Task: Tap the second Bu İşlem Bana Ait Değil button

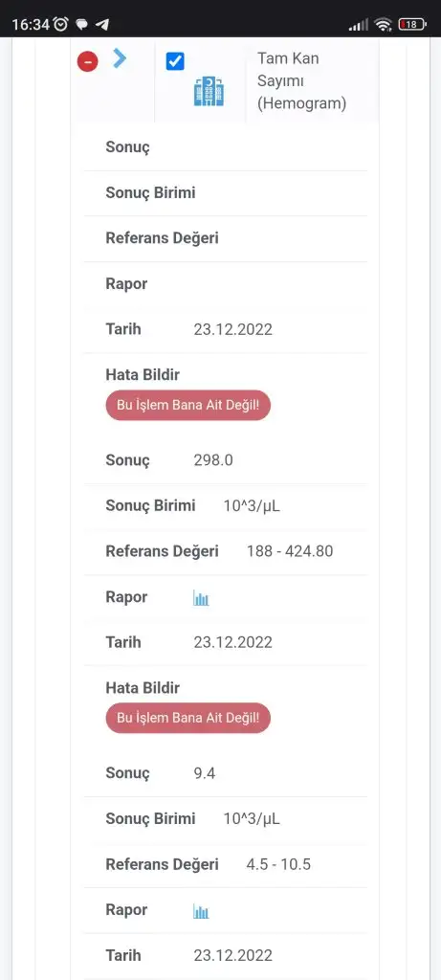Action: [188, 718]
